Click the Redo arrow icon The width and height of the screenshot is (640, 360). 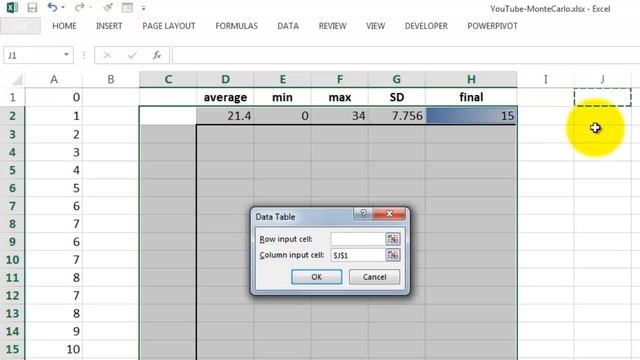80,7
